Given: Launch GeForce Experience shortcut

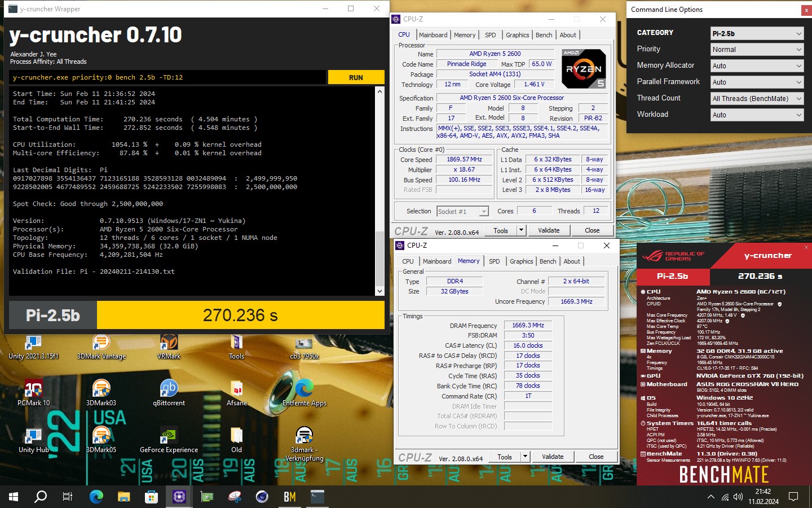Looking at the screenshot, I should (169, 440).
